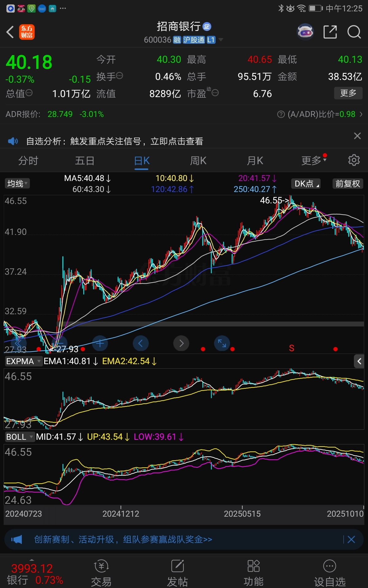Image resolution: width=368 pixels, height=588 pixels.
Task: Move chart right with grey arrow
Action: tap(181, 343)
